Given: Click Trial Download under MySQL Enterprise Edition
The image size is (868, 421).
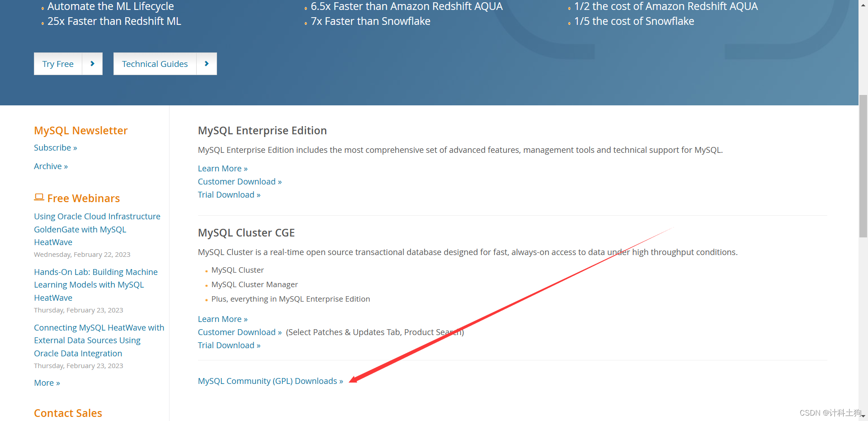Looking at the screenshot, I should tap(229, 195).
